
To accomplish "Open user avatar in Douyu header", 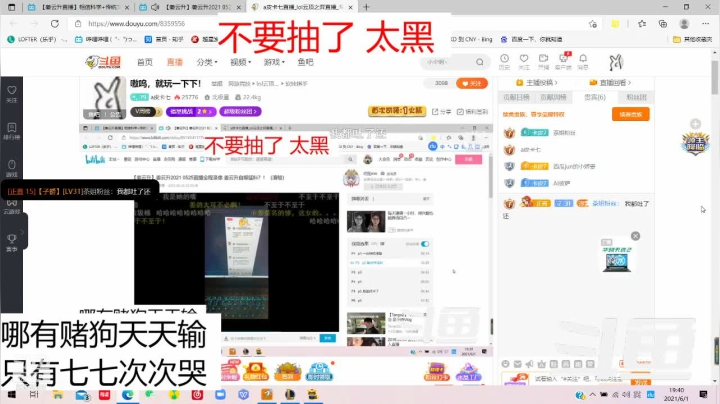I will [x=615, y=62].
